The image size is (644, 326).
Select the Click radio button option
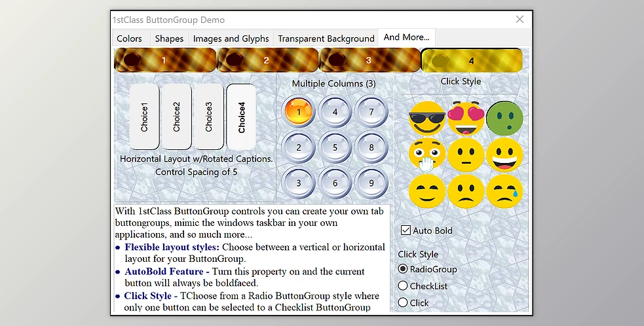[404, 302]
